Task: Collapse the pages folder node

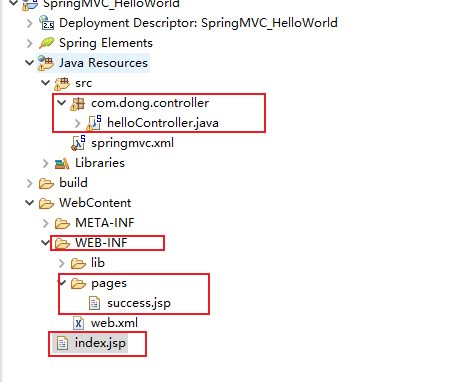Action: tap(62, 283)
